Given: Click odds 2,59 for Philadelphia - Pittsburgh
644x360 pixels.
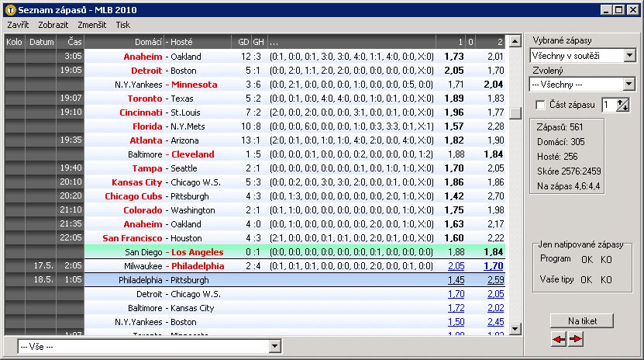Looking at the screenshot, I should (495, 280).
